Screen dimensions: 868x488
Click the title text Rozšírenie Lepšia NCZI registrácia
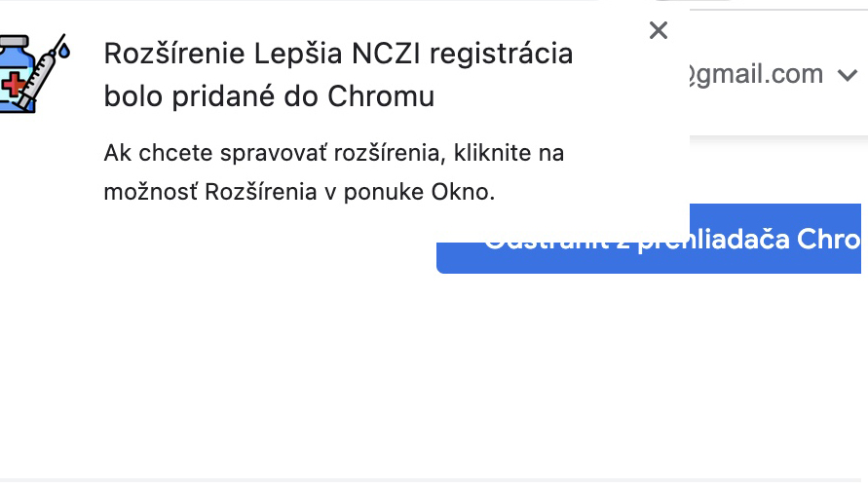click(x=338, y=55)
